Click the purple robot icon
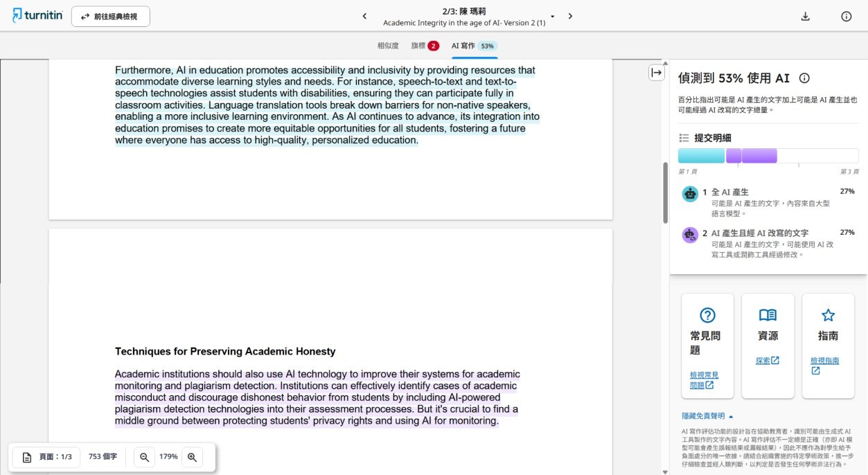 tap(690, 235)
